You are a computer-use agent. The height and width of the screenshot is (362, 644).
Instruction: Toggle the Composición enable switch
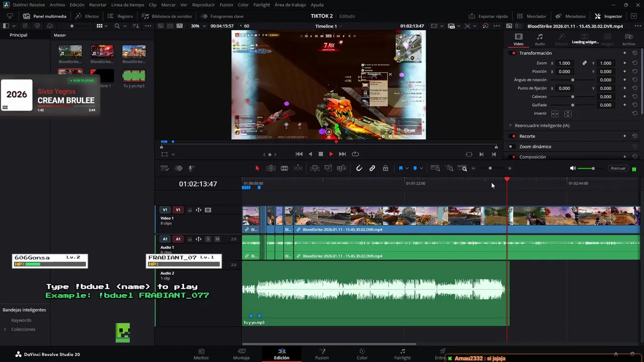click(513, 157)
